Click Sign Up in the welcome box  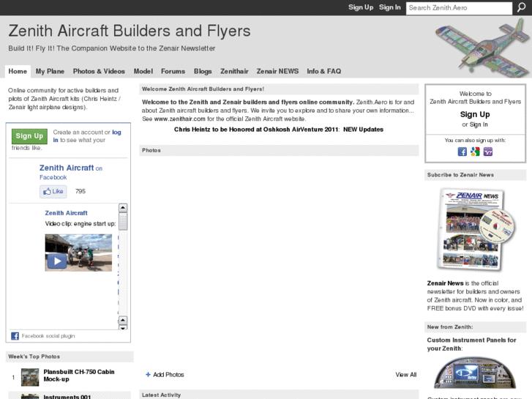[475, 114]
